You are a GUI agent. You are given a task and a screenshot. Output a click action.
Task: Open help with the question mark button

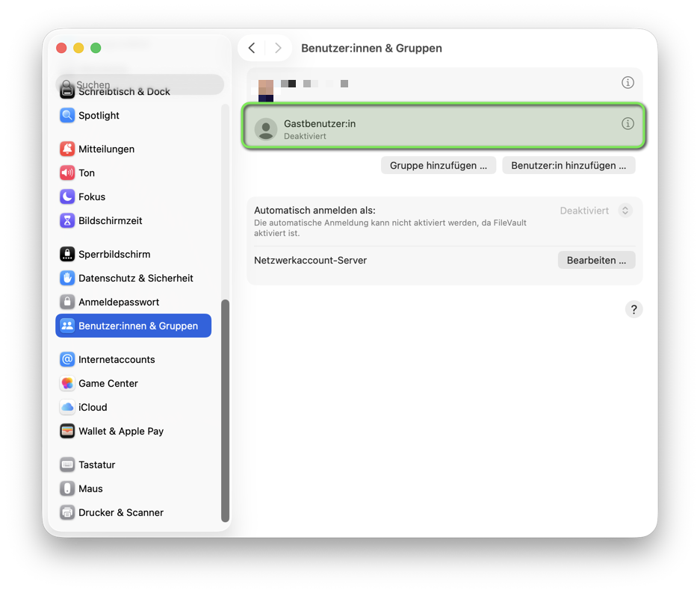click(x=634, y=310)
